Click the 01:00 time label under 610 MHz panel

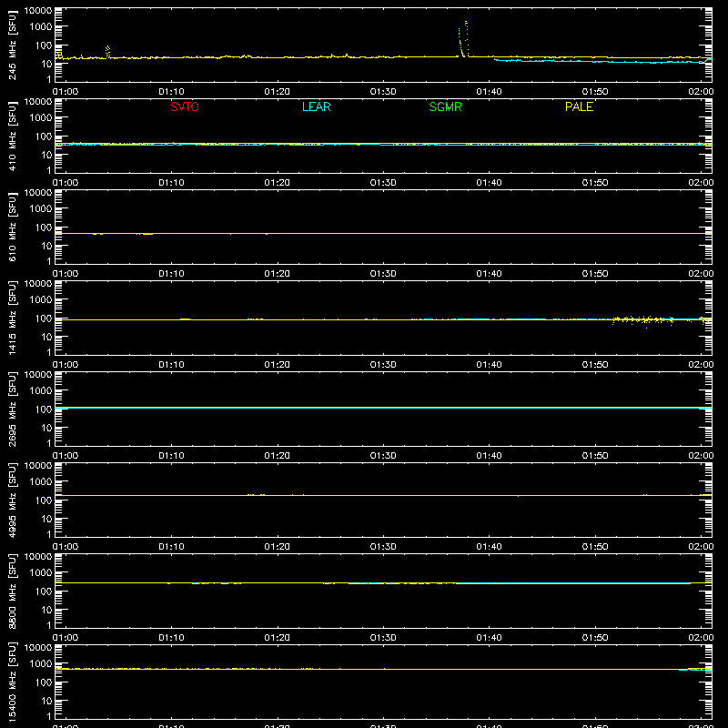66,274
